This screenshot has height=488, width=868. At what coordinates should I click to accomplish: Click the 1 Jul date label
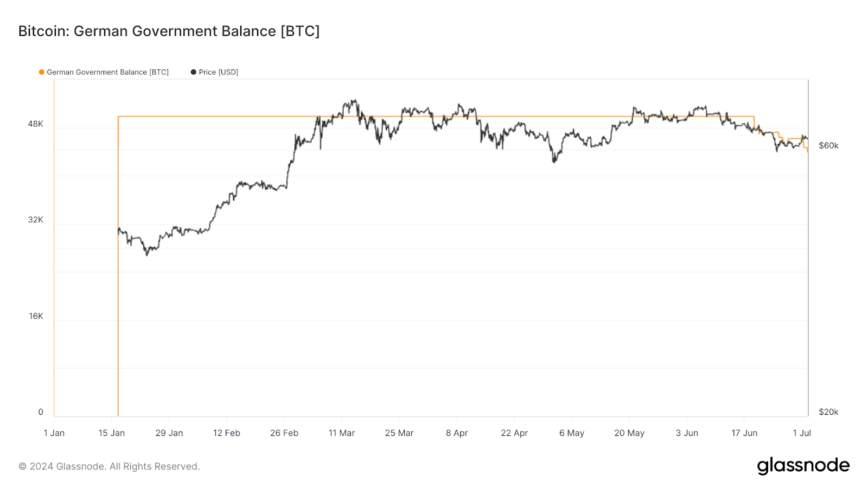[x=802, y=433]
